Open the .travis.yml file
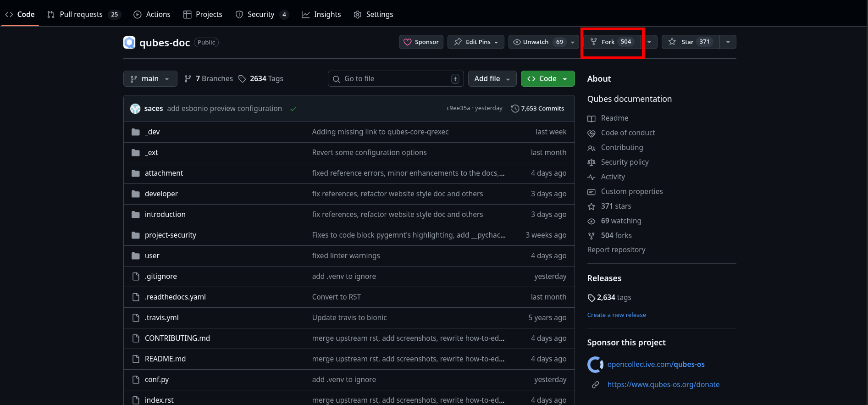 tap(162, 318)
